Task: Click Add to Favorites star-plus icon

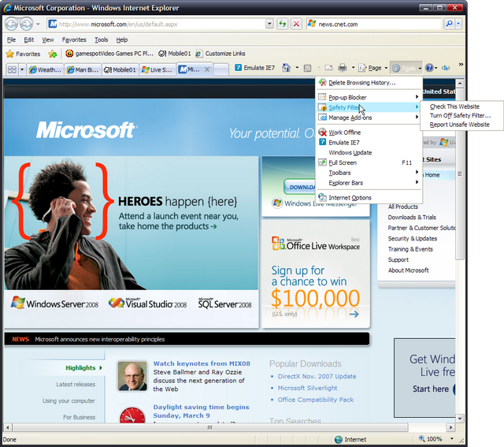Action: click(53, 54)
